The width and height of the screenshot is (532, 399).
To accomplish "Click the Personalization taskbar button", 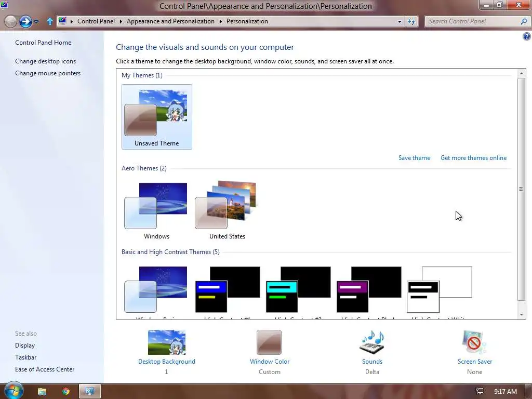I will tap(90, 392).
